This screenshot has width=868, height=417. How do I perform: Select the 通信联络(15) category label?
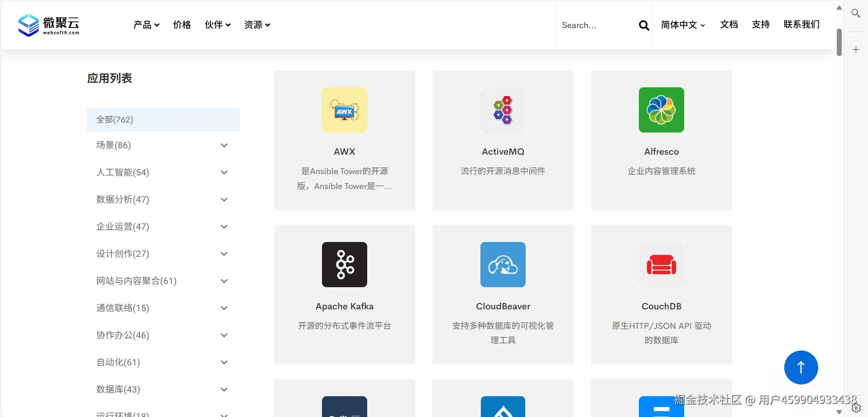click(x=123, y=308)
